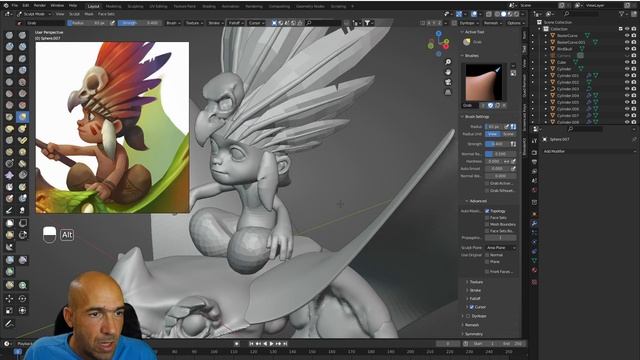This screenshot has width=640, height=360.
Task: Open the Texture dropdown in header
Action: (x=194, y=23)
